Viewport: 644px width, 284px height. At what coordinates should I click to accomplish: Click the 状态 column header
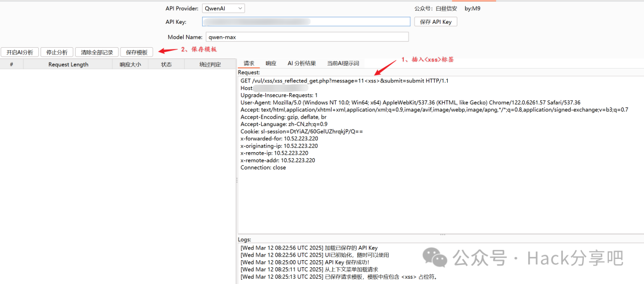pos(166,64)
